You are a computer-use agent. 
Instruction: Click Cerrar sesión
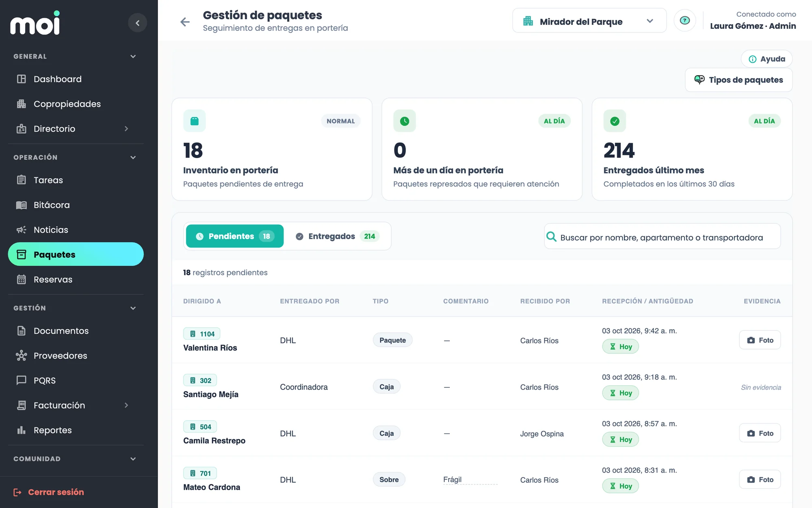point(49,492)
